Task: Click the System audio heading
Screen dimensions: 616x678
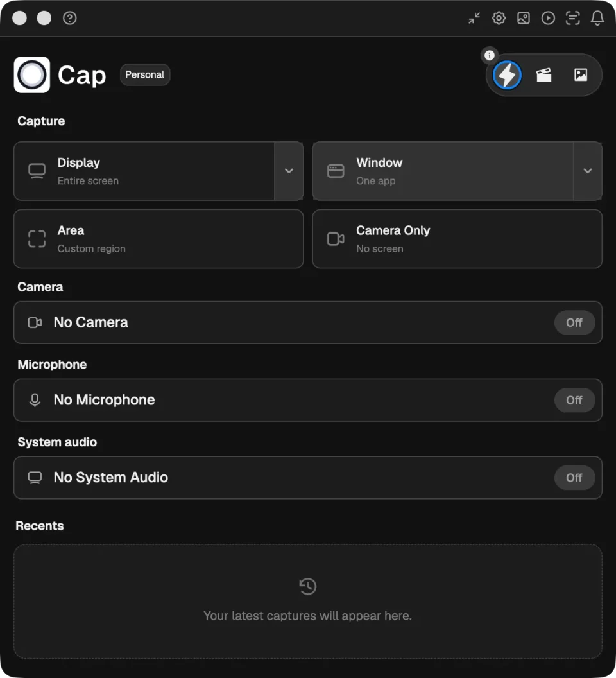Action: click(57, 442)
